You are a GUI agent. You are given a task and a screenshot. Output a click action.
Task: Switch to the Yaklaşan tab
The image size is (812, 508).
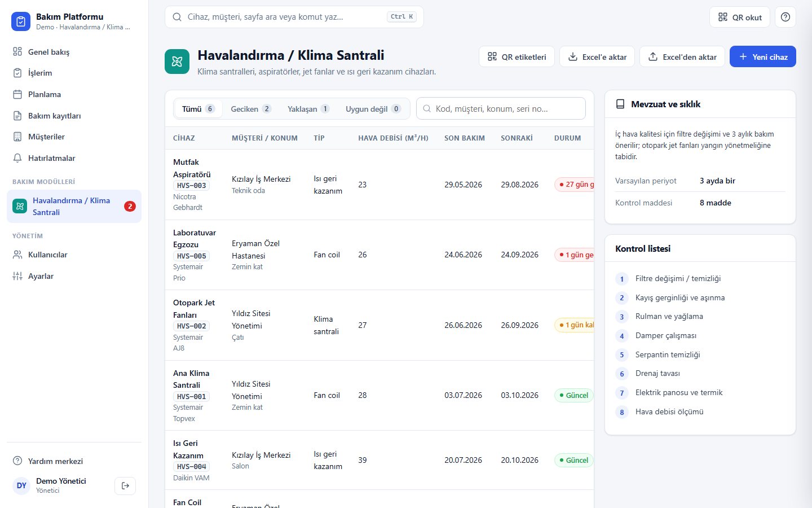[x=308, y=109]
